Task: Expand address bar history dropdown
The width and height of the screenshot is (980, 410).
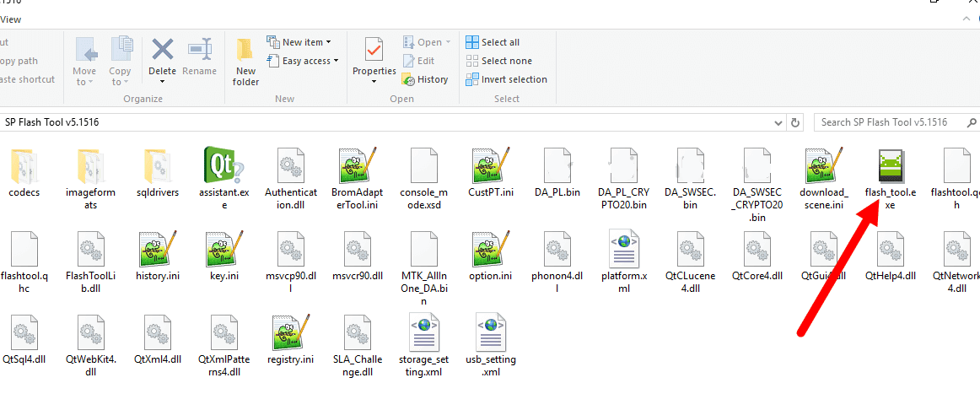Action: tap(778, 122)
